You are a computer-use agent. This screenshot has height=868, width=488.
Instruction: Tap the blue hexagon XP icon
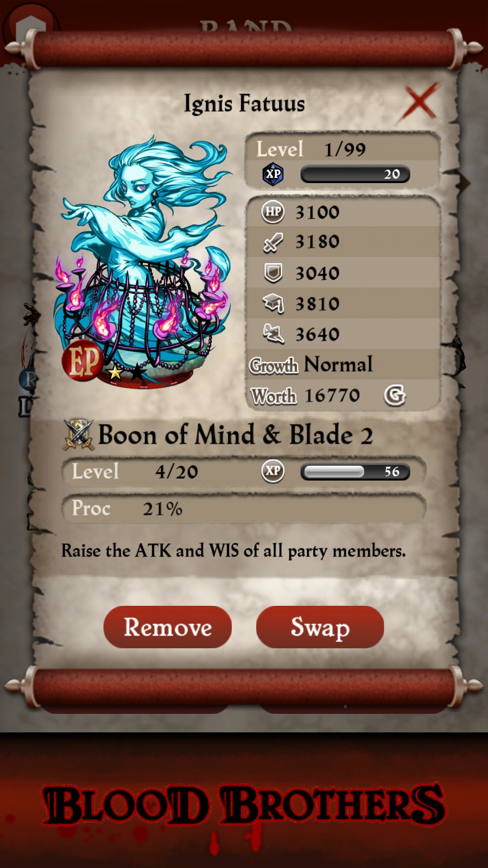pyautogui.click(x=273, y=174)
